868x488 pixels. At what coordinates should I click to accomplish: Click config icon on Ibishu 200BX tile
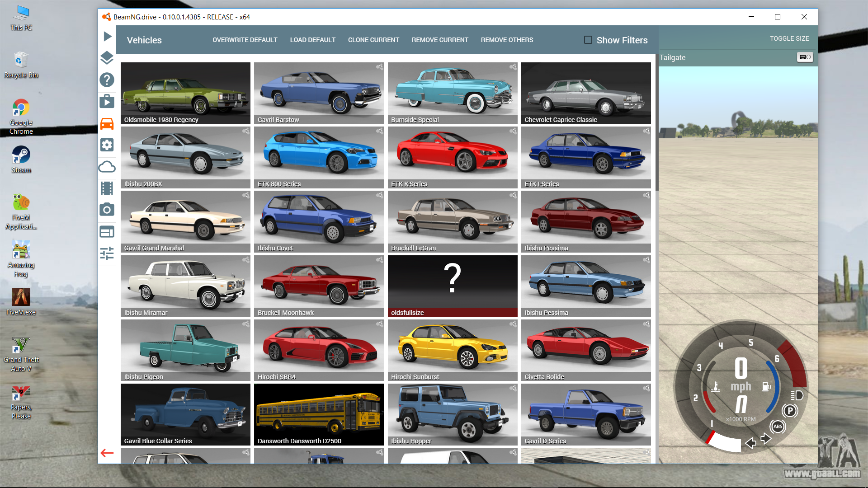coord(246,131)
